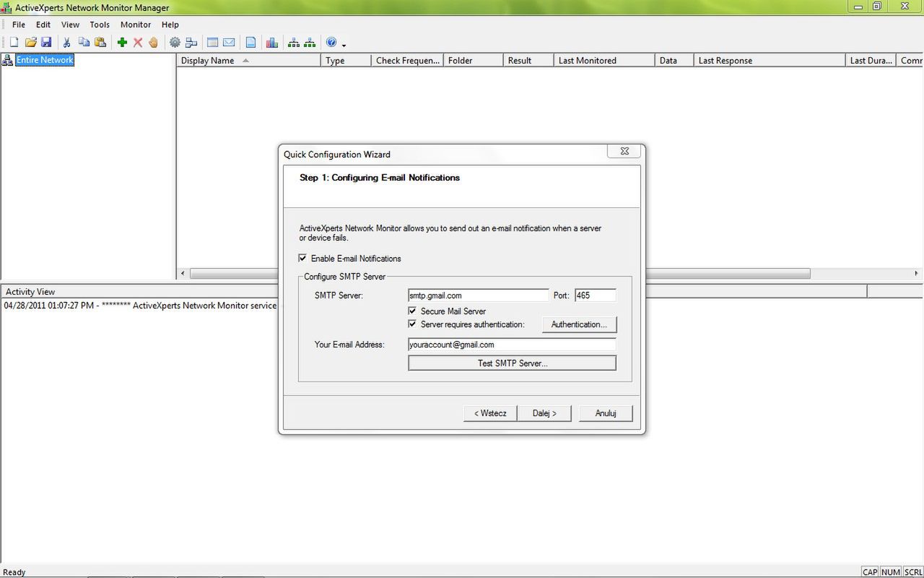This screenshot has height=578, width=924.
Task: Delete a check using the red X icon
Action: [x=138, y=42]
